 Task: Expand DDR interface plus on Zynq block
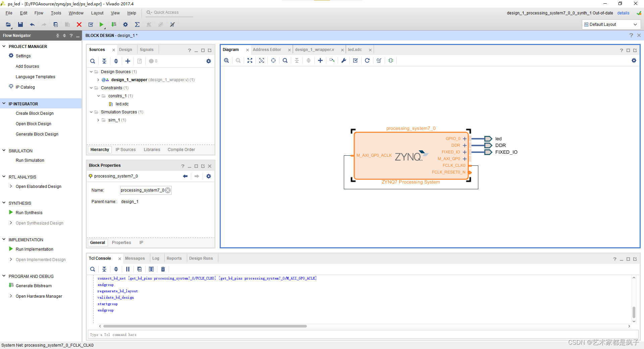click(x=465, y=145)
